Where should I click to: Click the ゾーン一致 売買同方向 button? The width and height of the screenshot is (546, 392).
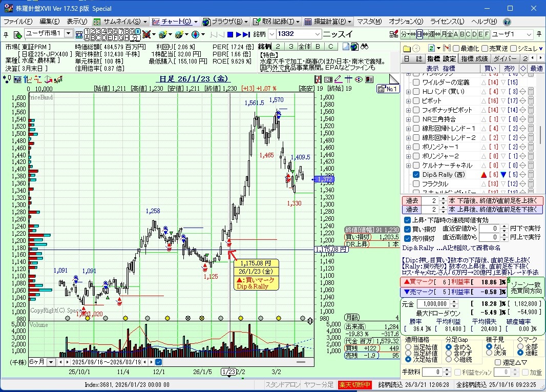click(526, 287)
